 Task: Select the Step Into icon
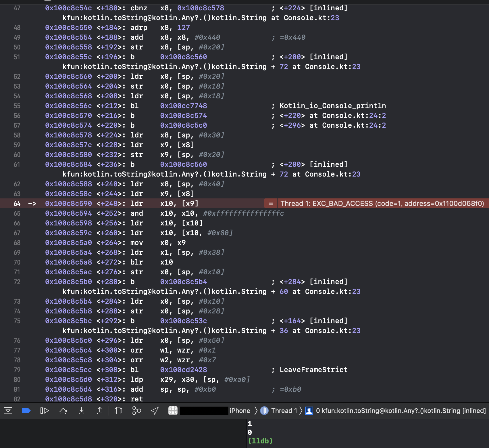(x=82, y=411)
